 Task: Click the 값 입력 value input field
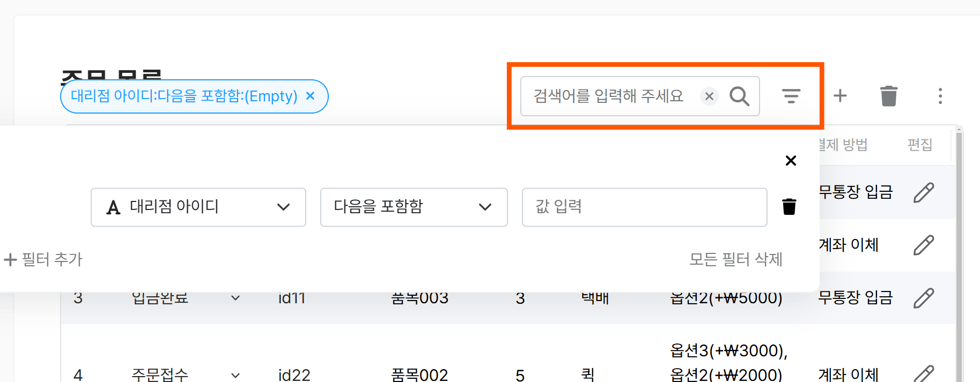pos(644,207)
